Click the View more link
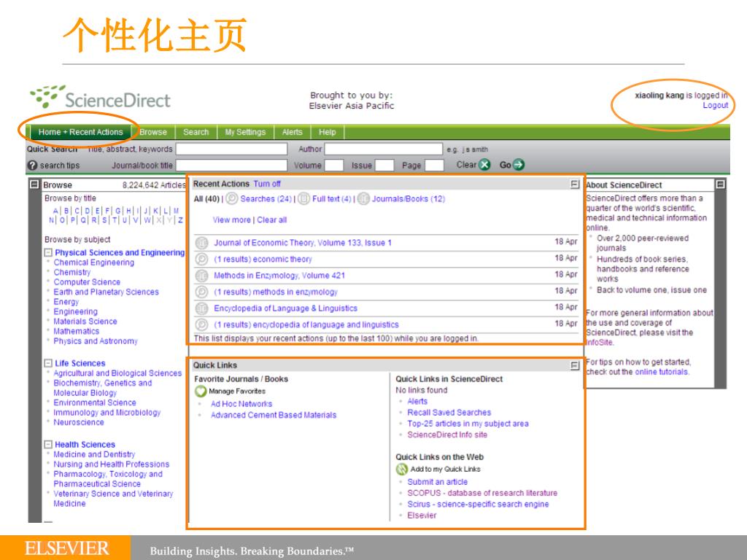Viewport: 747px width, 560px height. [x=231, y=220]
